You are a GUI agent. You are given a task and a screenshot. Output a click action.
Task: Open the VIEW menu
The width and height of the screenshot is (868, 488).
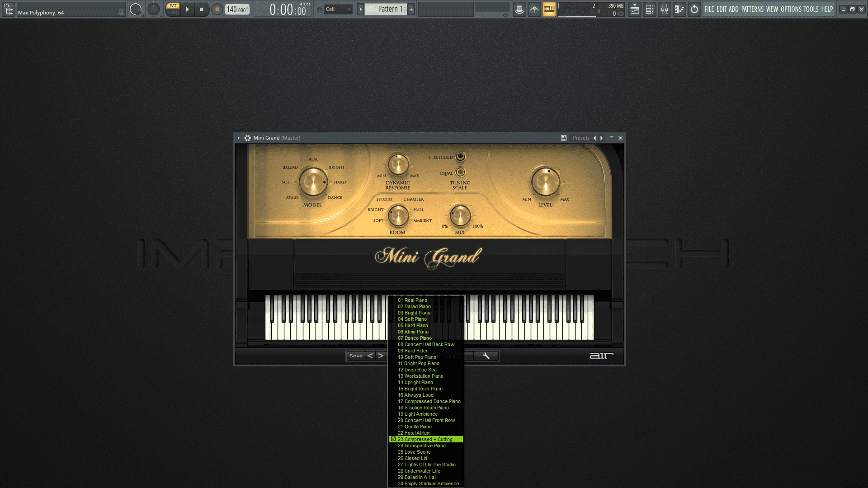[x=772, y=9]
